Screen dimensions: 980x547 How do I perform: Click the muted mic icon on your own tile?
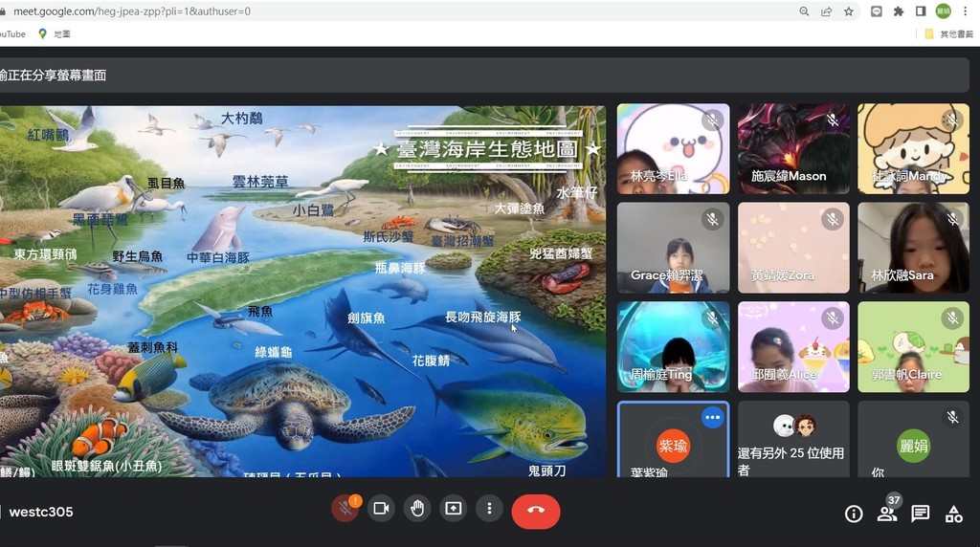coord(952,417)
